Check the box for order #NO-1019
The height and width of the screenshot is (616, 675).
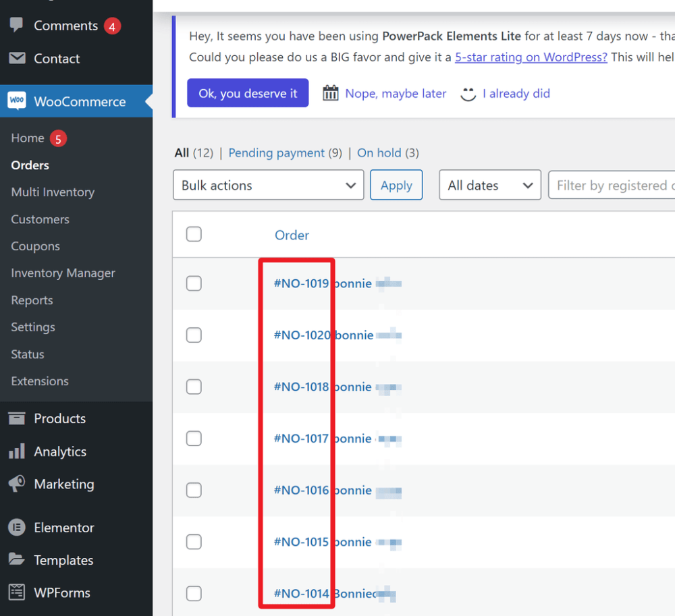pos(194,283)
